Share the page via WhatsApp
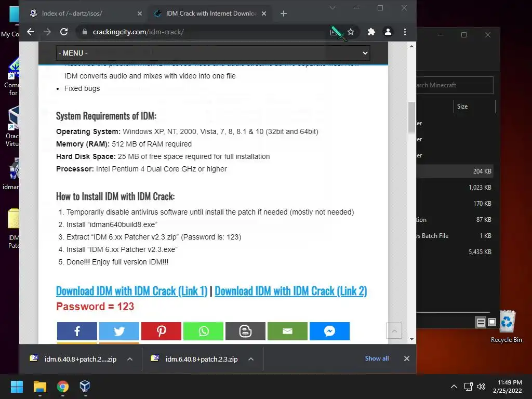 click(203, 331)
